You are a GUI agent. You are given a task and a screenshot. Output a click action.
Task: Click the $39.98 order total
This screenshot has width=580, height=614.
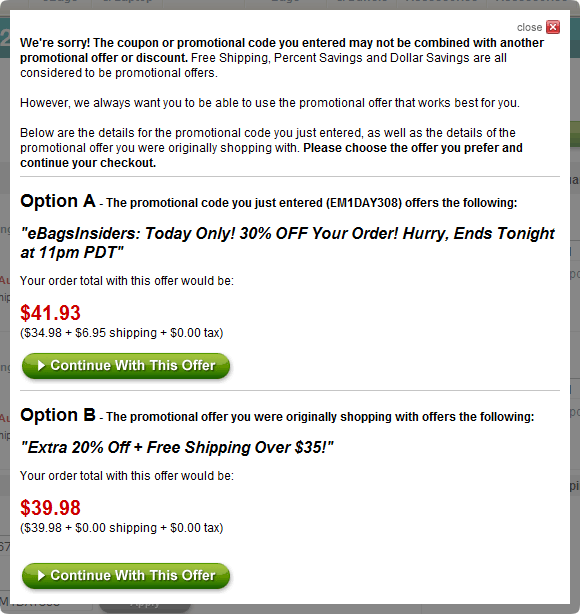(x=50, y=507)
